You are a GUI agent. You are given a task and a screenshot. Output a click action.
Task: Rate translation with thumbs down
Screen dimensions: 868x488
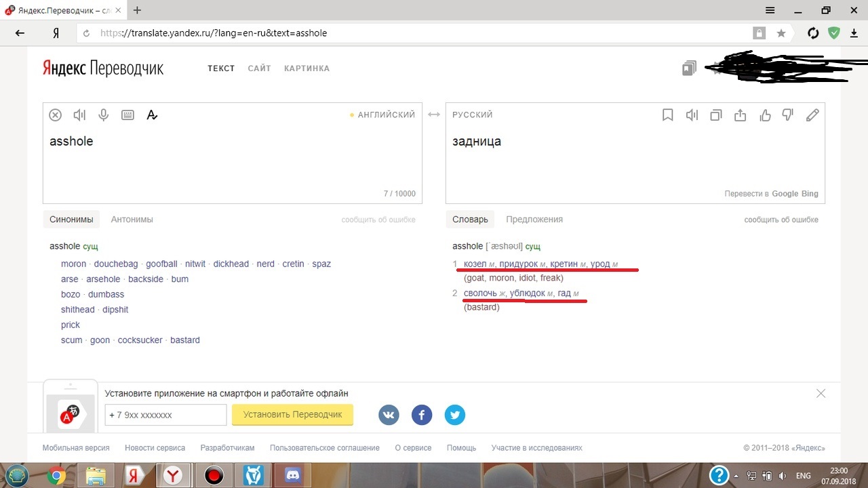(788, 115)
